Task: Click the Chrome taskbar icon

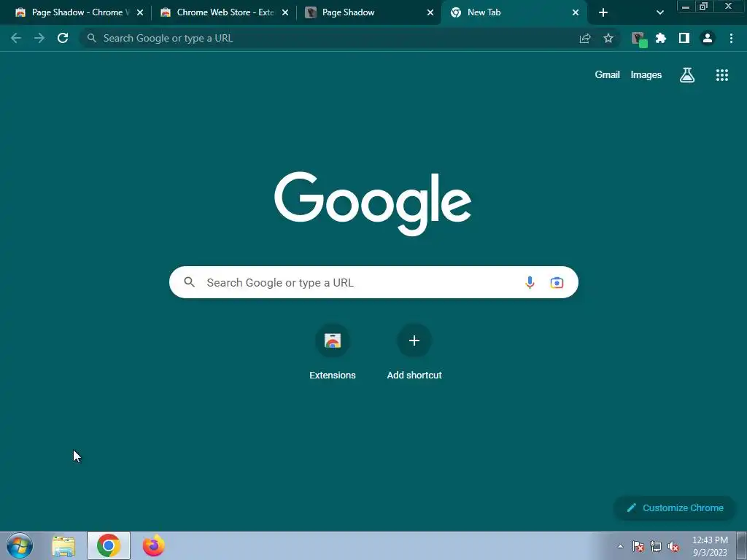Action: coord(109,545)
